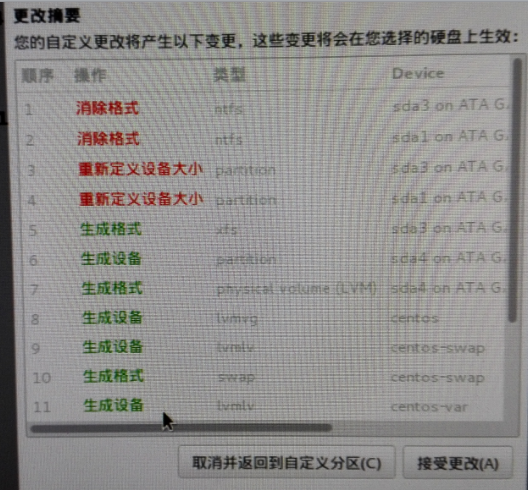Select row 9 生成设备 action
Screen dimensions: 528x490
(113, 347)
